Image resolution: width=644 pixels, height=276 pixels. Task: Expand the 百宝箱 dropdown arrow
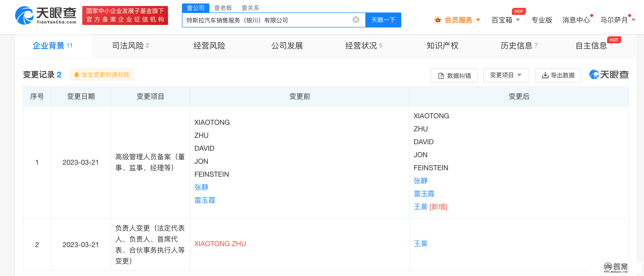pyautogui.click(x=518, y=20)
